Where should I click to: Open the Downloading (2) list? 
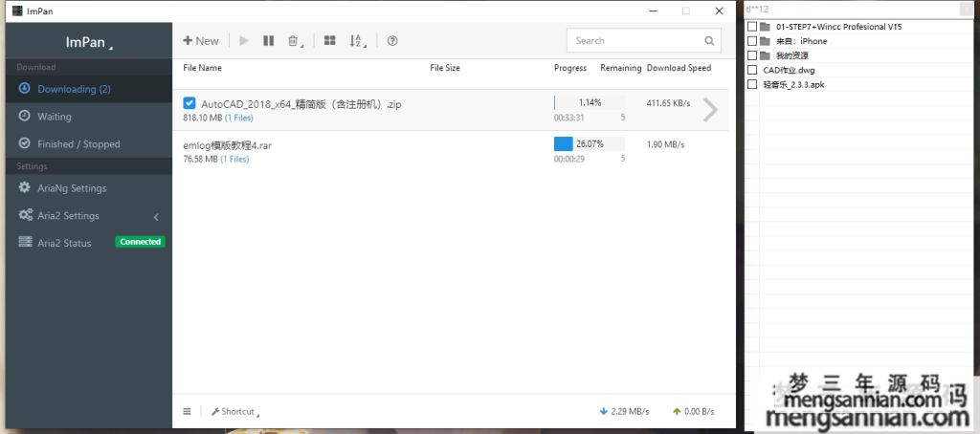89,89
